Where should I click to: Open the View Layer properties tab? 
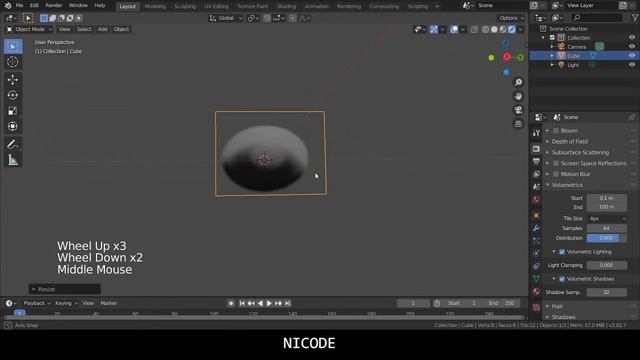tap(536, 174)
